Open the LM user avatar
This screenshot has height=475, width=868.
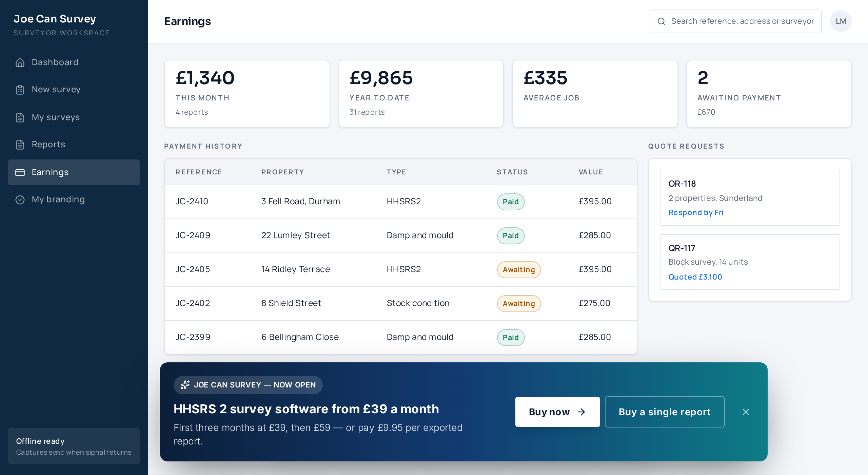(x=841, y=21)
